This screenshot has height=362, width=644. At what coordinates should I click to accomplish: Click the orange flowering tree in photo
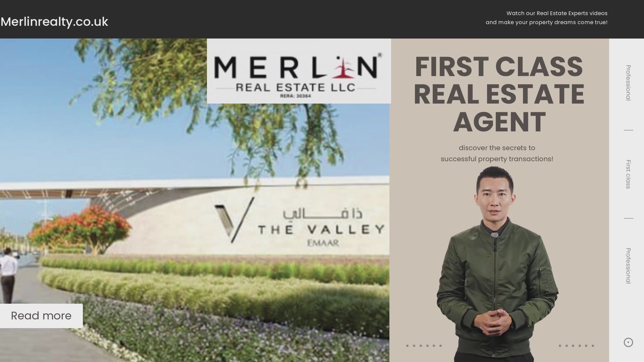(82, 228)
